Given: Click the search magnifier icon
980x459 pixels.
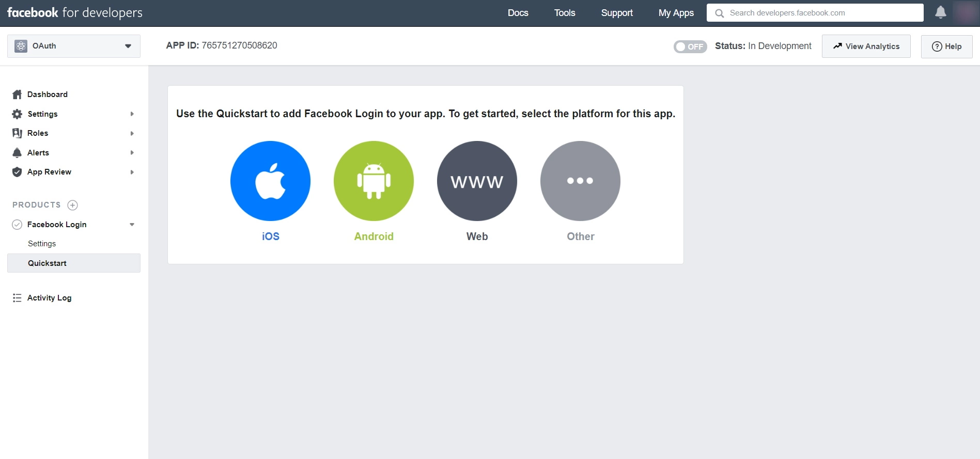Looking at the screenshot, I should [719, 13].
